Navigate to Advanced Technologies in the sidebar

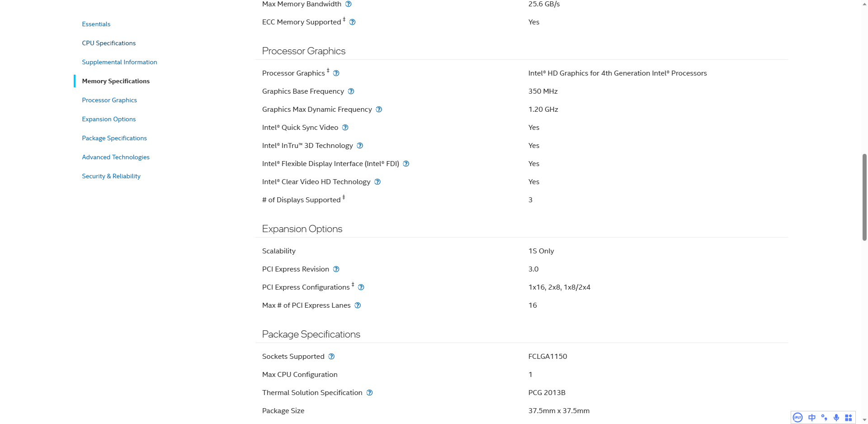point(116,157)
